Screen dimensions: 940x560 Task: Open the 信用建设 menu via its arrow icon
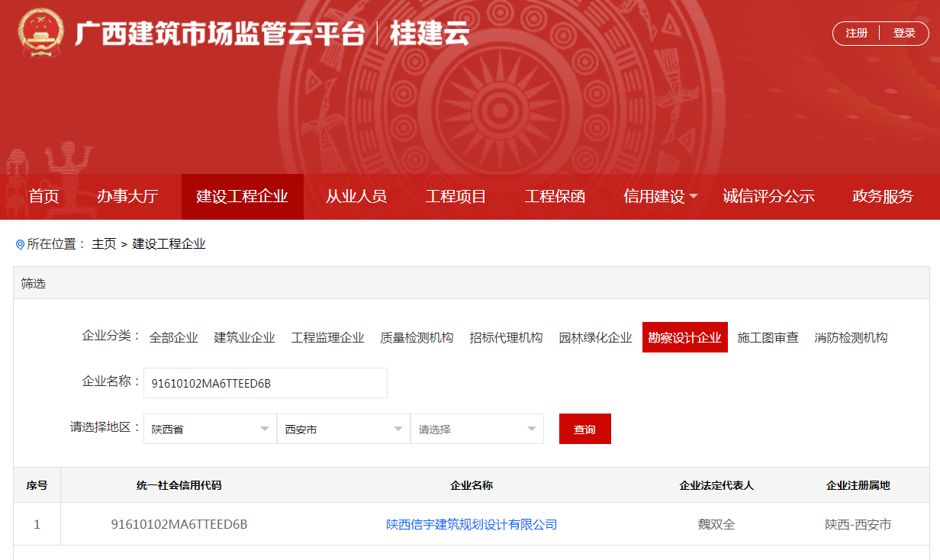point(695,196)
